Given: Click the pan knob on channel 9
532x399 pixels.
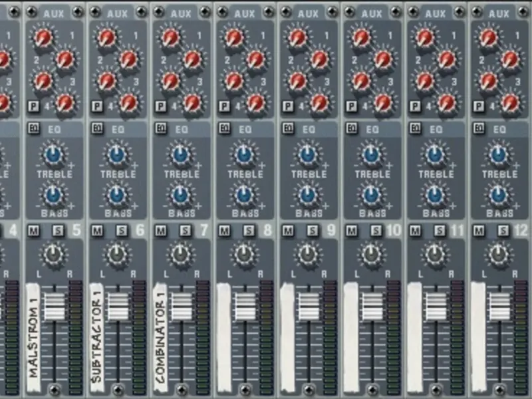Looking at the screenshot, I should [308, 255].
